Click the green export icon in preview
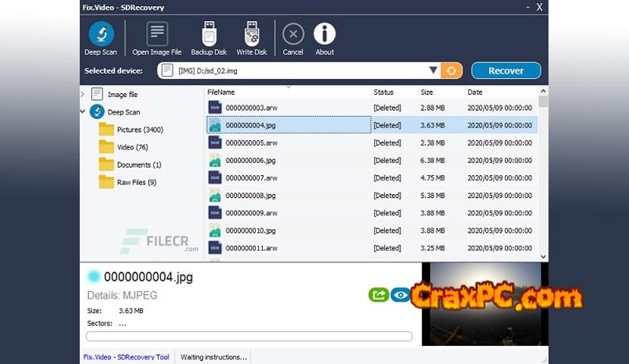Viewport: 629px width, 364px height. pos(379,295)
